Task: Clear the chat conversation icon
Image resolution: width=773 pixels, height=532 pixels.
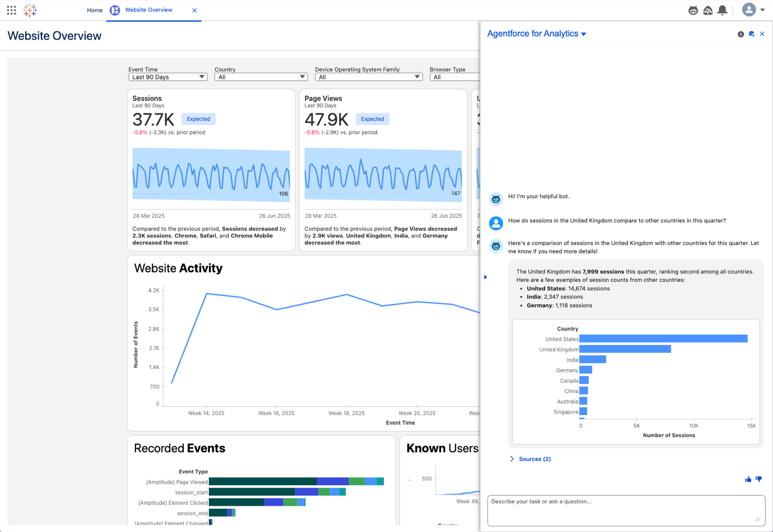Action: pos(751,34)
